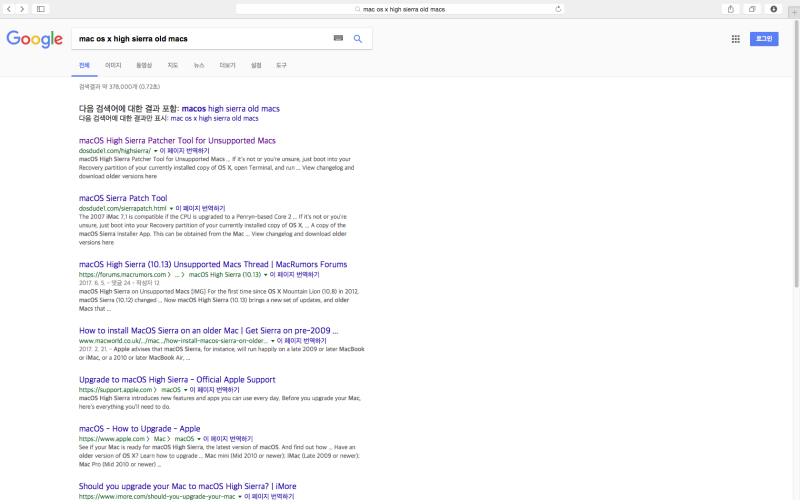Click the Google logo
This screenshot has height=500, width=800.
click(x=35, y=39)
